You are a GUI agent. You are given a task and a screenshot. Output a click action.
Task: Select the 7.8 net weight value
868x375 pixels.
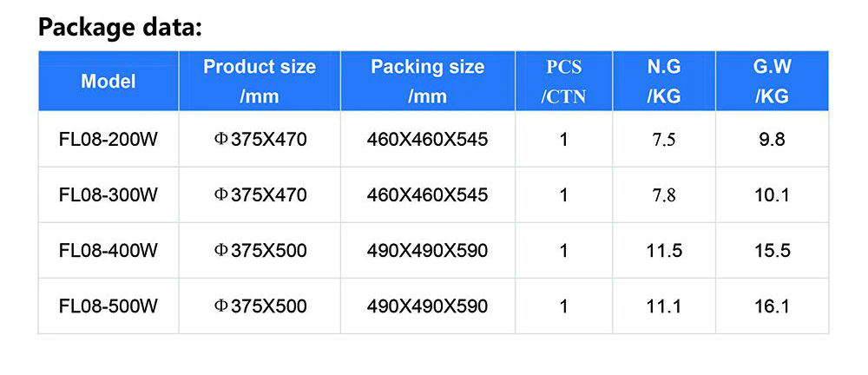[664, 195]
